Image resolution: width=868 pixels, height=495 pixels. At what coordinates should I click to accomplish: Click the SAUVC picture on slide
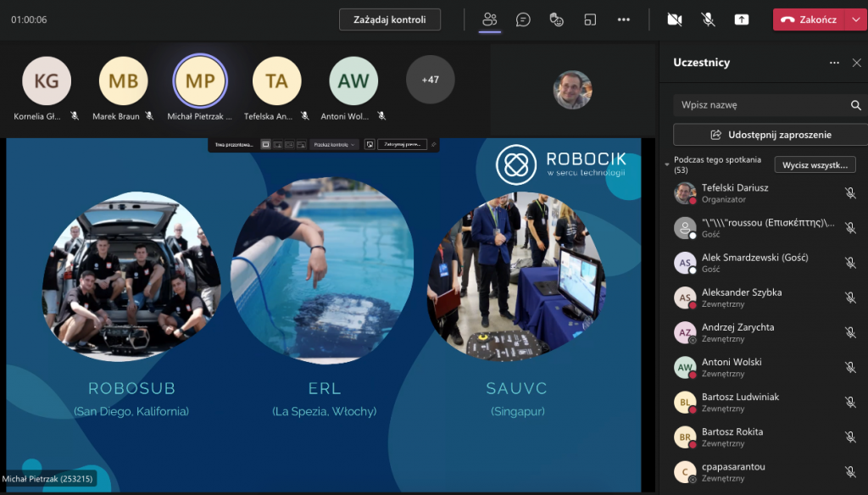click(516, 275)
